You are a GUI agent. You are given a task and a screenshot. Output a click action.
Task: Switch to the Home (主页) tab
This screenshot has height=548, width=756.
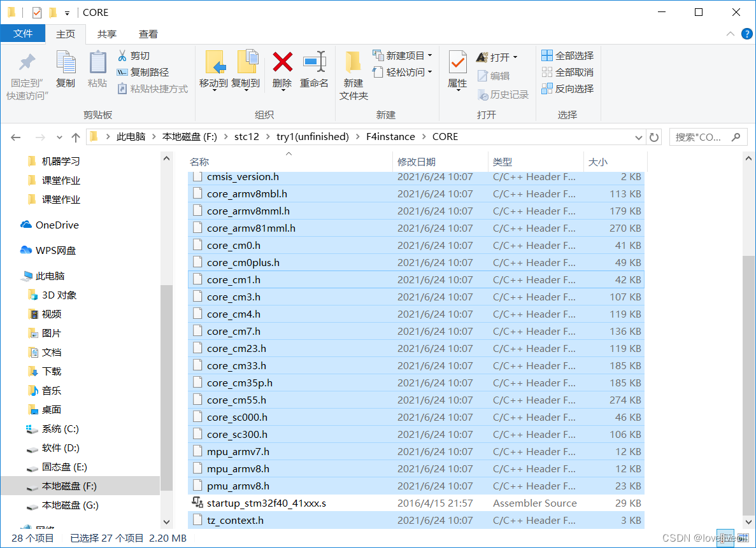(66, 34)
